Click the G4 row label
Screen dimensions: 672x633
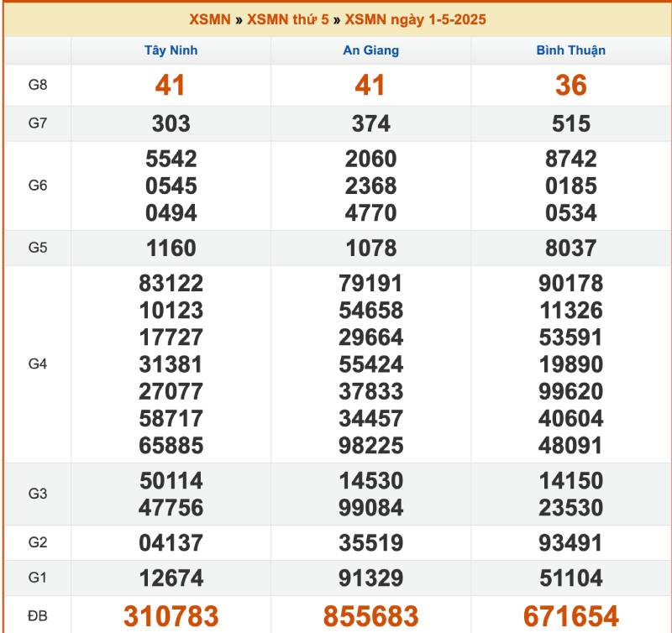coord(38,364)
